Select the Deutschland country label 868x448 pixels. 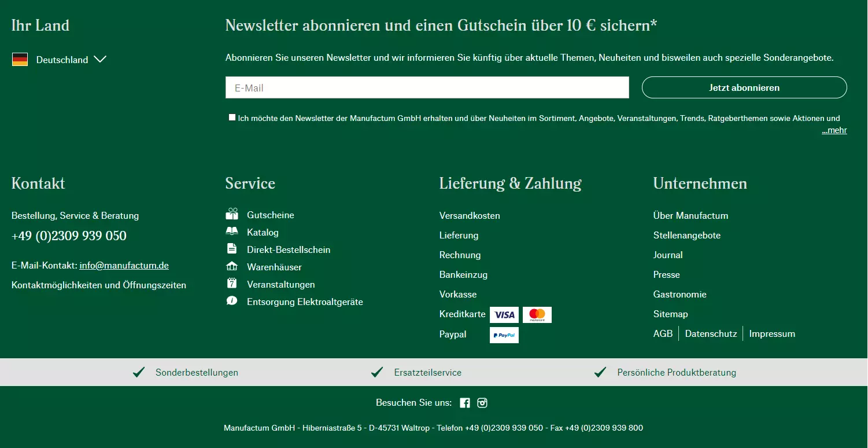pyautogui.click(x=62, y=60)
